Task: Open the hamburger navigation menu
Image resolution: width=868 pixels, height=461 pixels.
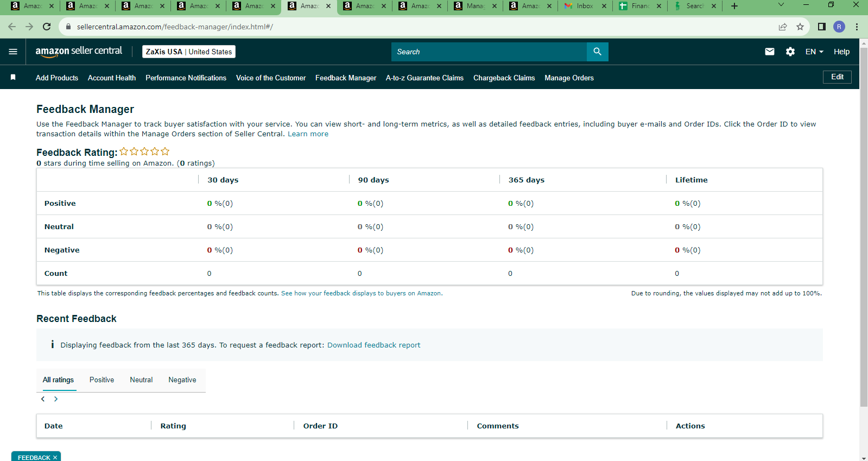Action: (13, 52)
